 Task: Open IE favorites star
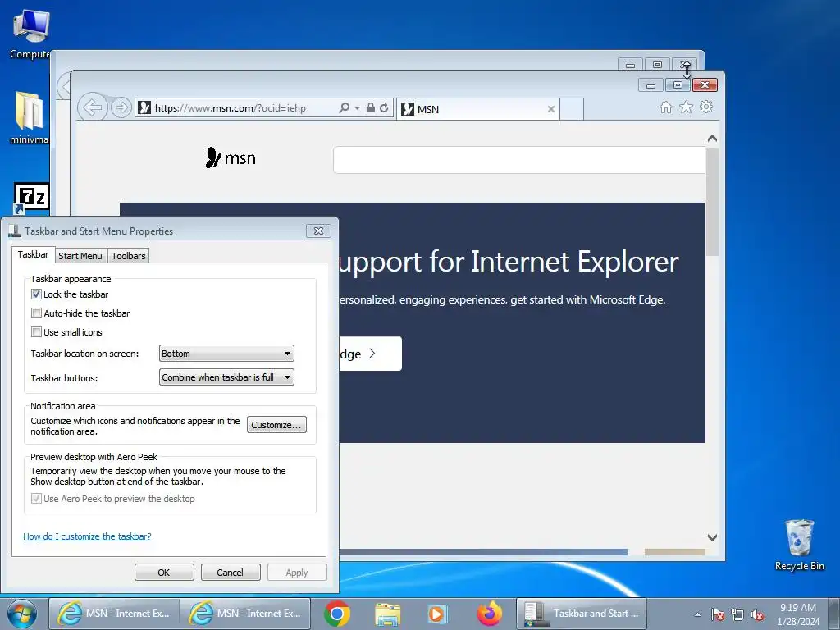(687, 107)
